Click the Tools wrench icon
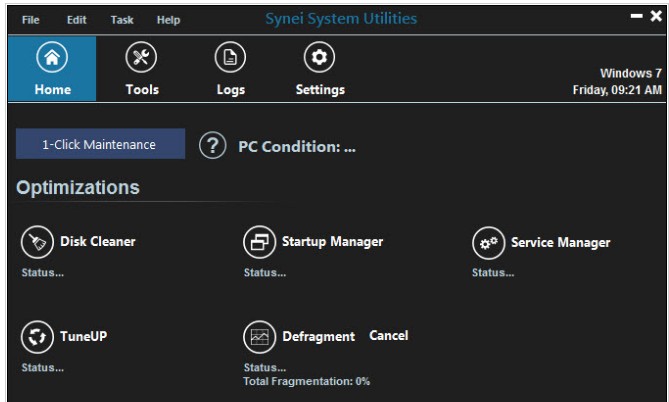Screen dimensions: 669x402 tap(141, 57)
